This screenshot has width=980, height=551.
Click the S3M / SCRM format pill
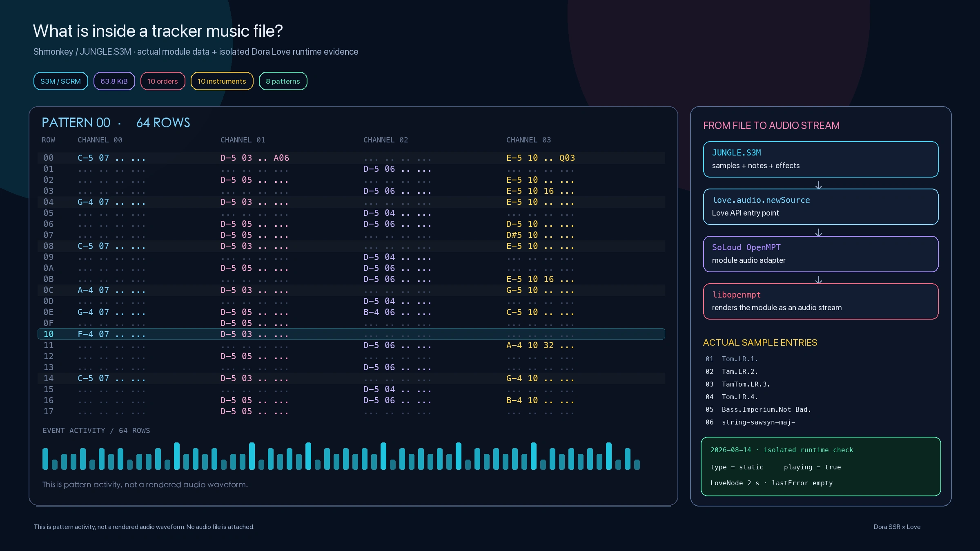(x=60, y=81)
